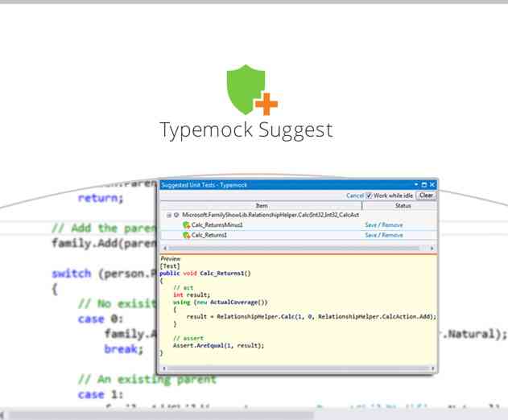The height and width of the screenshot is (420, 508).
Task: Select the Calc_Returns1 test row
Action: click(x=299, y=235)
